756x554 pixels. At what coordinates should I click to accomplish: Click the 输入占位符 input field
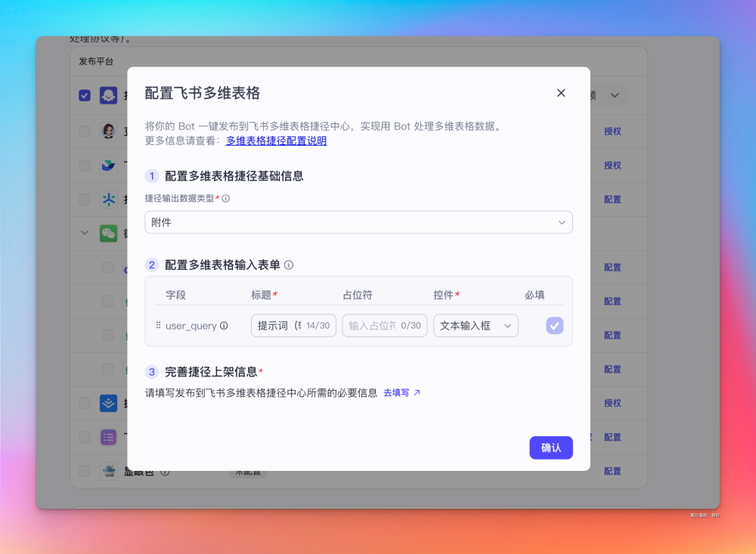click(x=385, y=326)
